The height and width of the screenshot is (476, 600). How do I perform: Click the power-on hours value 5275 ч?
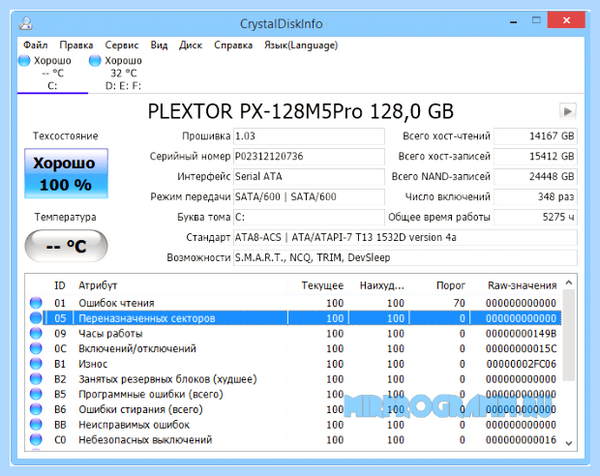tap(535, 217)
